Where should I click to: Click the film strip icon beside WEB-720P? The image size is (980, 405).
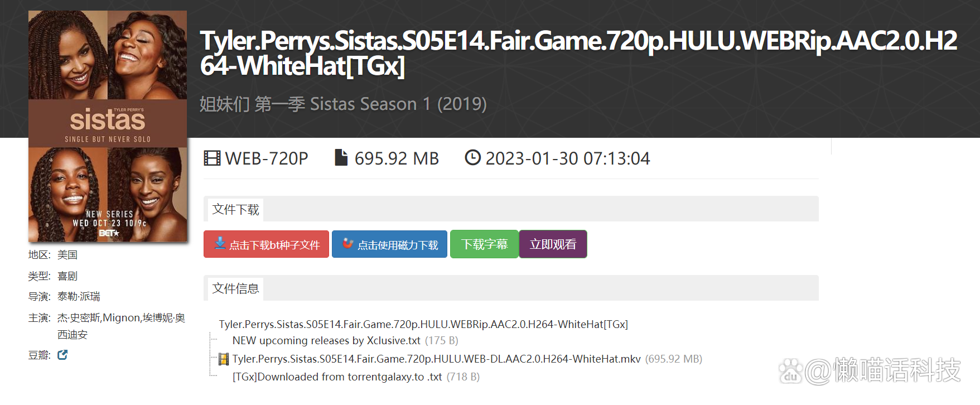pyautogui.click(x=212, y=158)
